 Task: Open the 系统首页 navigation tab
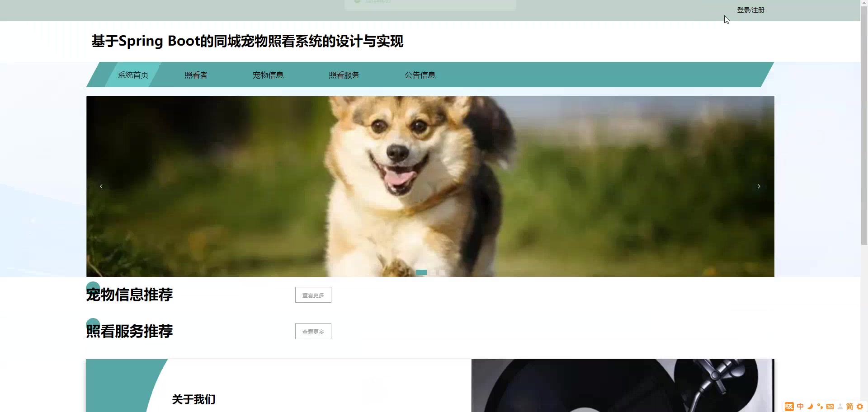[x=133, y=75]
